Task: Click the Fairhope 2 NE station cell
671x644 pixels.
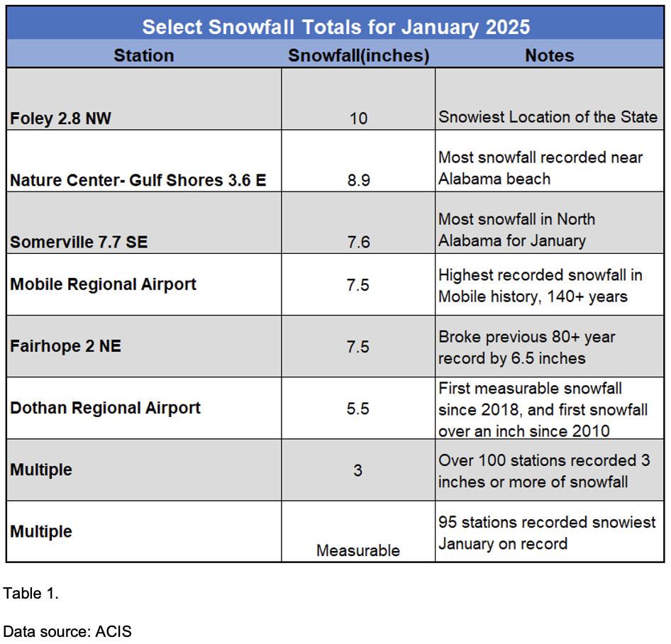Action: click(144, 347)
